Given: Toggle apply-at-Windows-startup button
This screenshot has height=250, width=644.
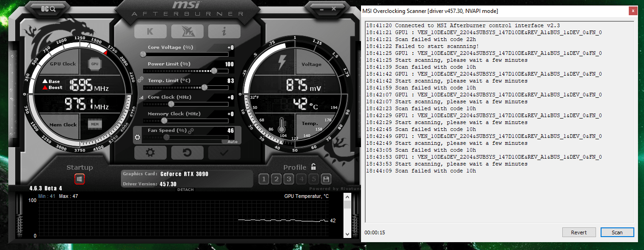Looking at the screenshot, I should (x=79, y=179).
